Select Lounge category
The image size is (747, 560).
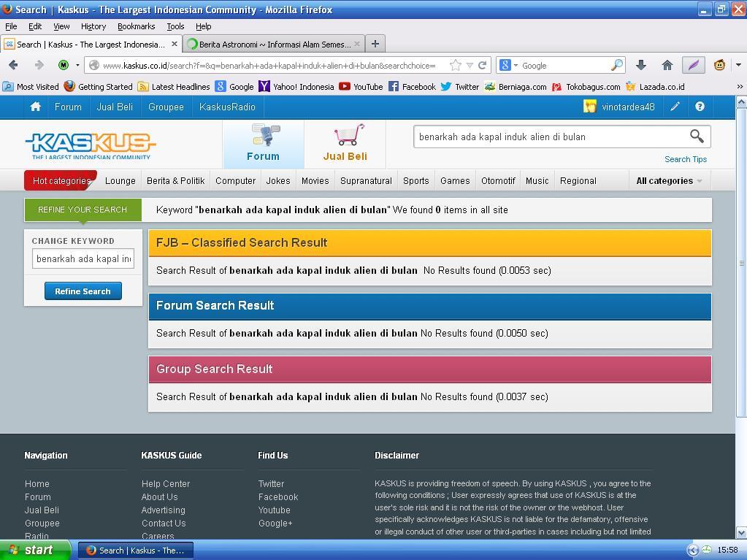coord(120,181)
